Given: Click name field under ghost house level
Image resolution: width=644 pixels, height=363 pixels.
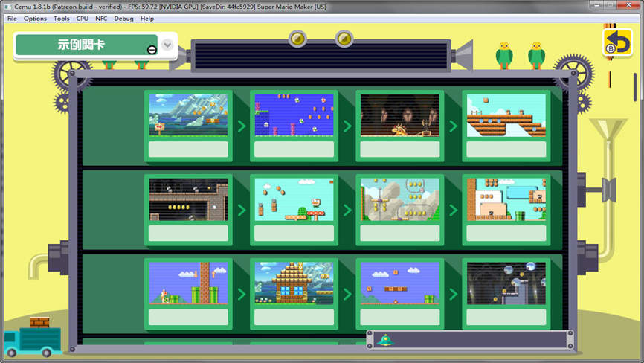Looking at the screenshot, I should 506,317.
